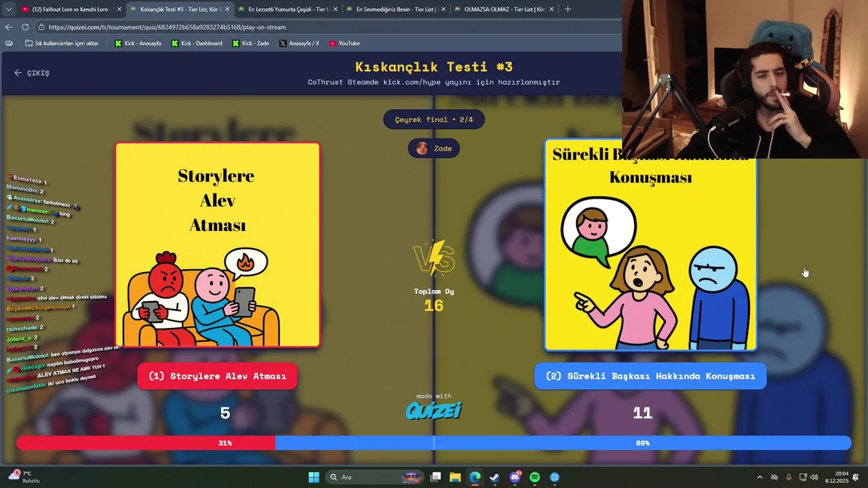
Task: Click chat message 'ALEV ATMAK NE AMK YUH 1'
Action: point(56,373)
